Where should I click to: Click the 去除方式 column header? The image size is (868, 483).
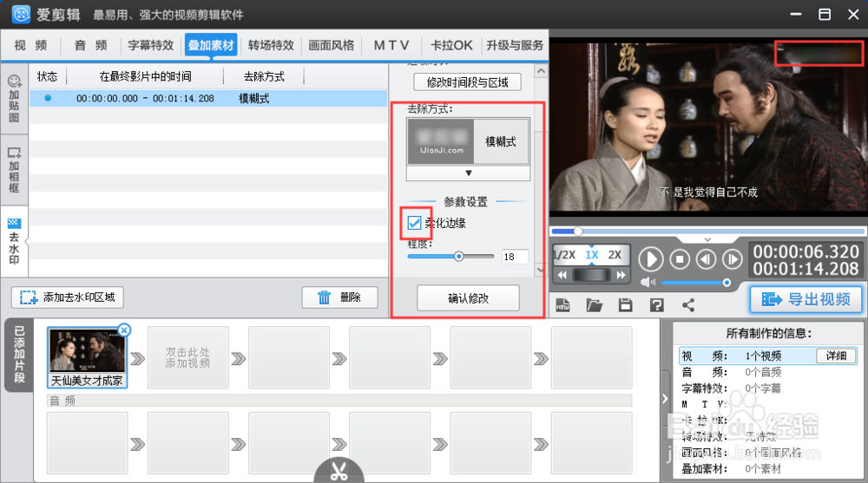[x=264, y=76]
